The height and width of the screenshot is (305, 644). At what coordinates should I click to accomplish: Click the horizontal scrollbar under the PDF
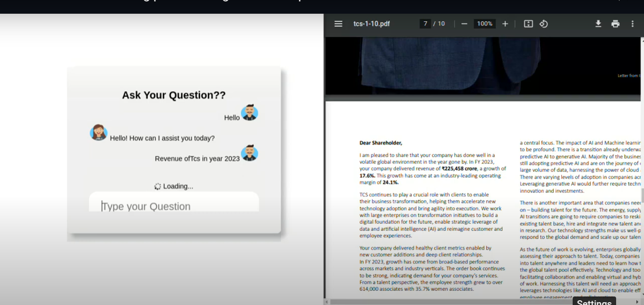coord(449,302)
